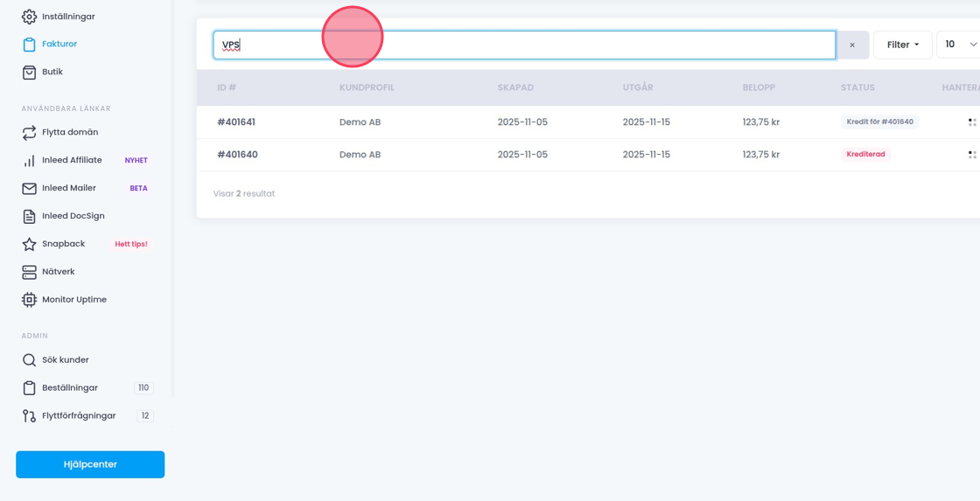Click the Flytta domän transfer icon

pyautogui.click(x=29, y=133)
